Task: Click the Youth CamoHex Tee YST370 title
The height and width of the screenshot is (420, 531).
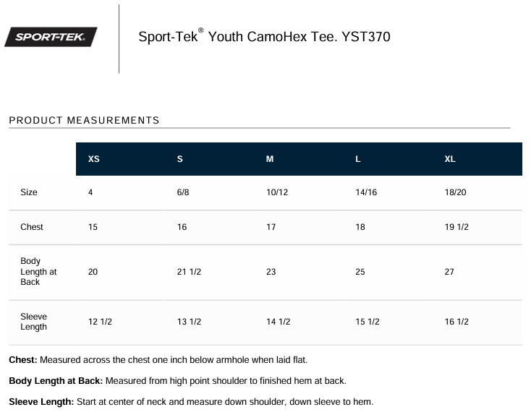Action: pyautogui.click(x=264, y=36)
